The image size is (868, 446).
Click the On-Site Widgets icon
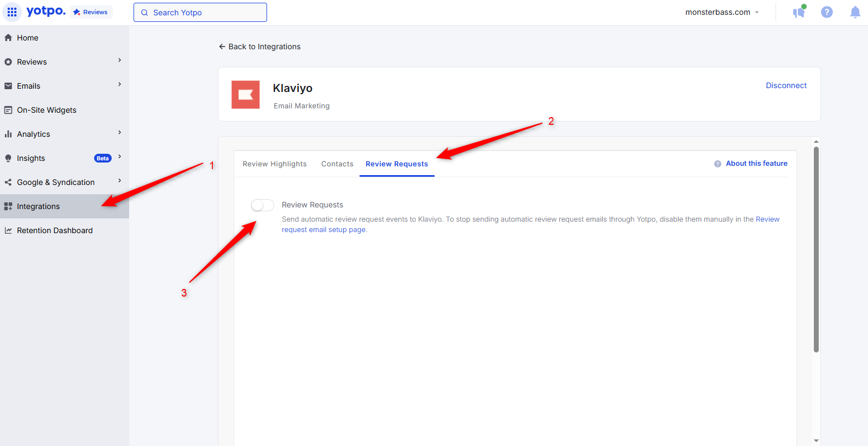8,110
